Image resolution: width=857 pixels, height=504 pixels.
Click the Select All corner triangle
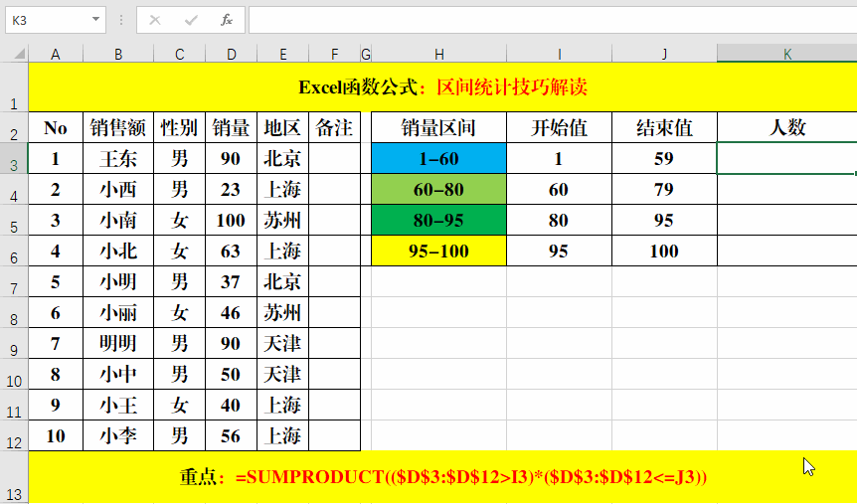[15, 54]
